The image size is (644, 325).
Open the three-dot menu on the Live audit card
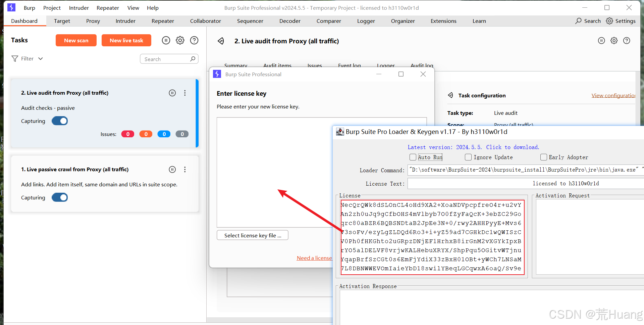(185, 93)
